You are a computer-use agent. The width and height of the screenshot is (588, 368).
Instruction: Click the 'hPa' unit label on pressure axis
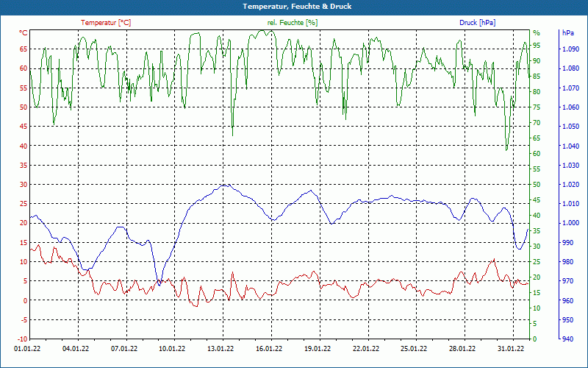tap(567, 33)
